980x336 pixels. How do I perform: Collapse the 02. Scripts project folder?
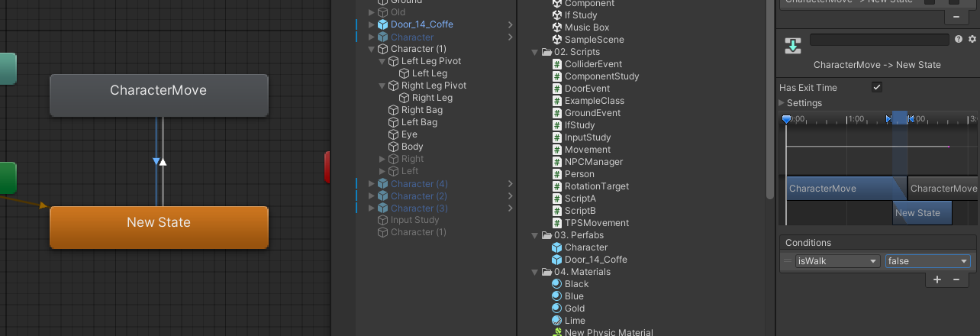coord(535,52)
